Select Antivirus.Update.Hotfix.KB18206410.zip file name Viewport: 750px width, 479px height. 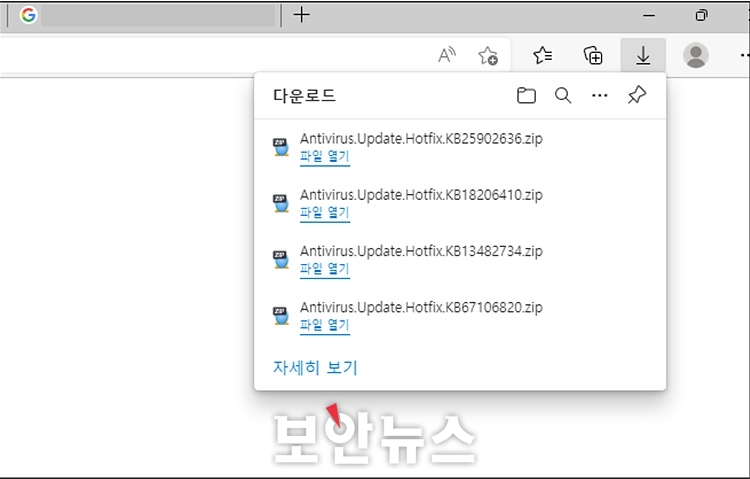pos(421,195)
